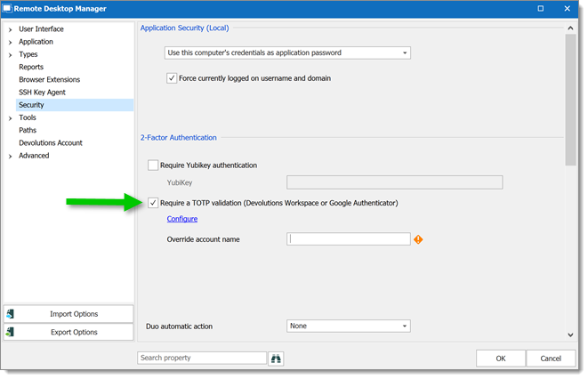Select Browser Extensions in the tree
Screen dimensions: 588x379
tap(50, 79)
